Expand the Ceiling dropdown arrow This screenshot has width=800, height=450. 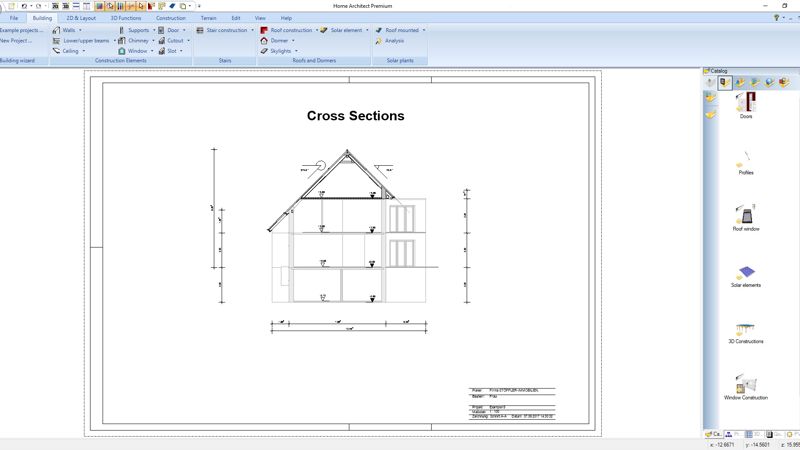tap(84, 51)
